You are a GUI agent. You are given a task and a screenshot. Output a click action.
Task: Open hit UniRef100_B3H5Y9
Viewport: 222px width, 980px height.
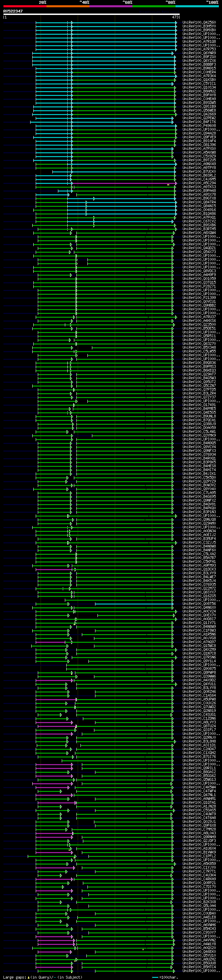coord(199,26)
